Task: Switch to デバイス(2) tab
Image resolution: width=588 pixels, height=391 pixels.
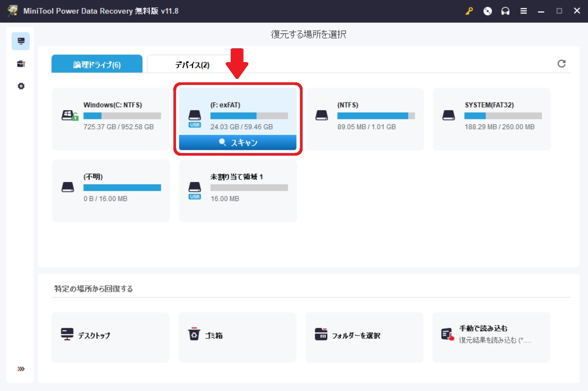Action: (x=192, y=64)
